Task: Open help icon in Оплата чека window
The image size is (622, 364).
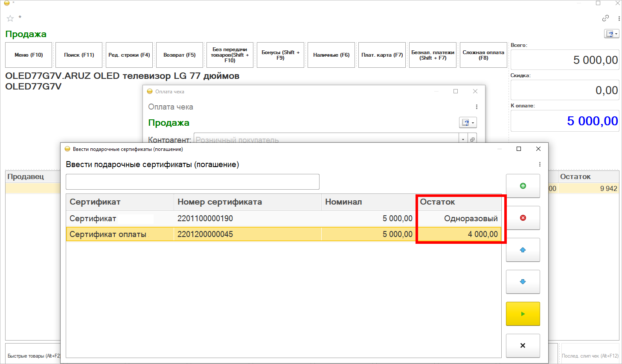Action: pyautogui.click(x=468, y=123)
